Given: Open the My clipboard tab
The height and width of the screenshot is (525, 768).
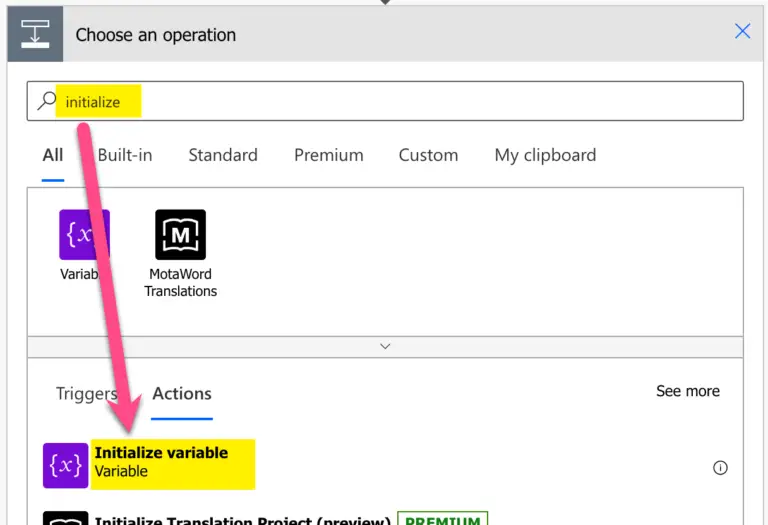Looking at the screenshot, I should 545,155.
